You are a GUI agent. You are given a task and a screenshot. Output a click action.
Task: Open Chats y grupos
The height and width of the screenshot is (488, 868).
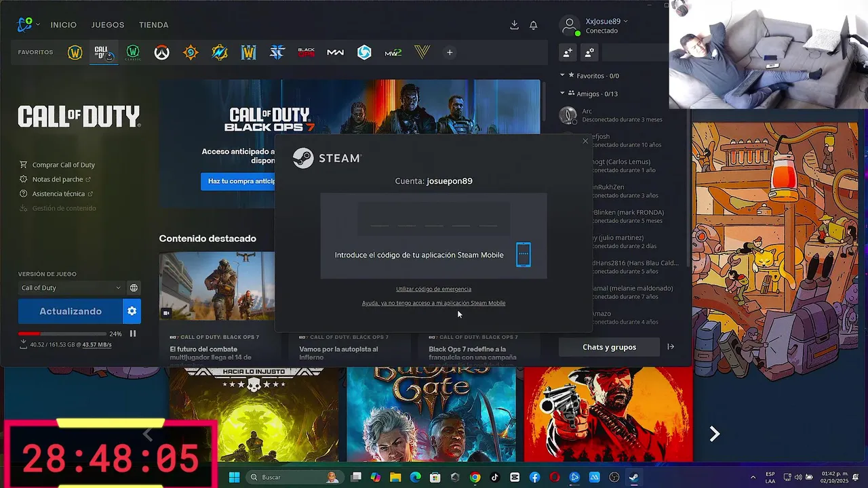(x=609, y=347)
